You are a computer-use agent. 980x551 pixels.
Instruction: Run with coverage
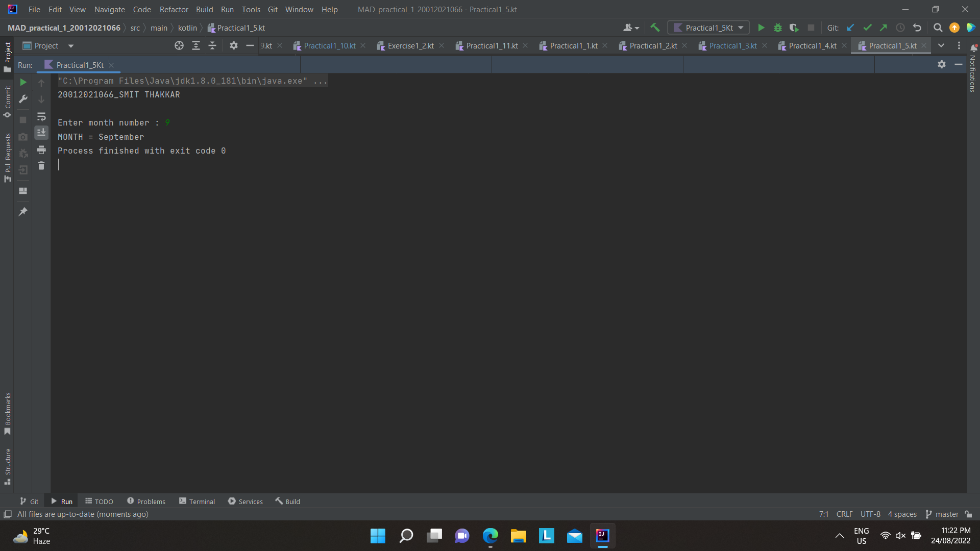794,28
